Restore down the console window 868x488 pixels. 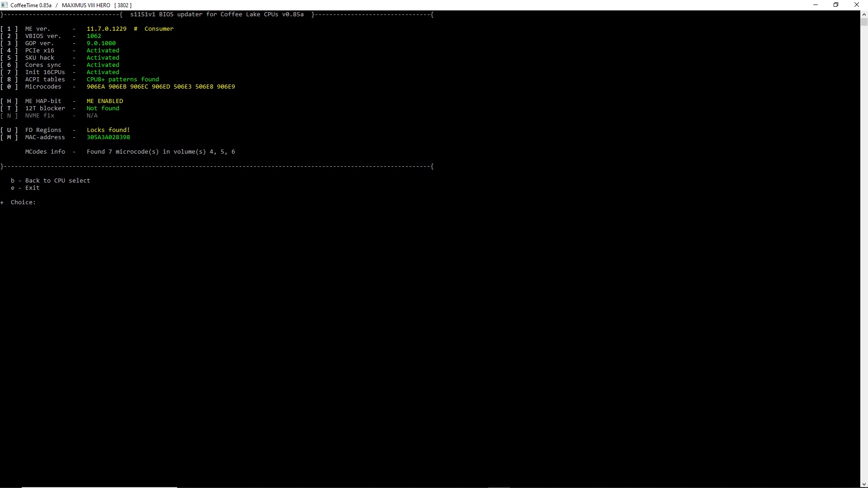coord(836,5)
